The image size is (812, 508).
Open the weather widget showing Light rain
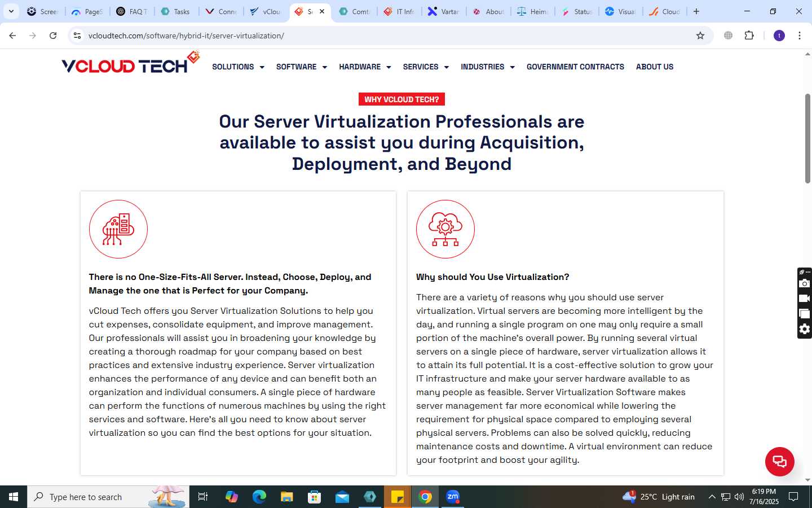[659, 497]
